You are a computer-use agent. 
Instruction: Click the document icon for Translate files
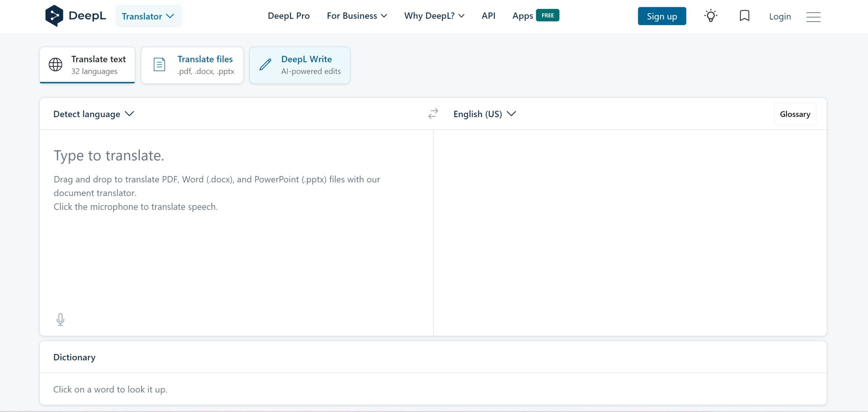point(159,64)
